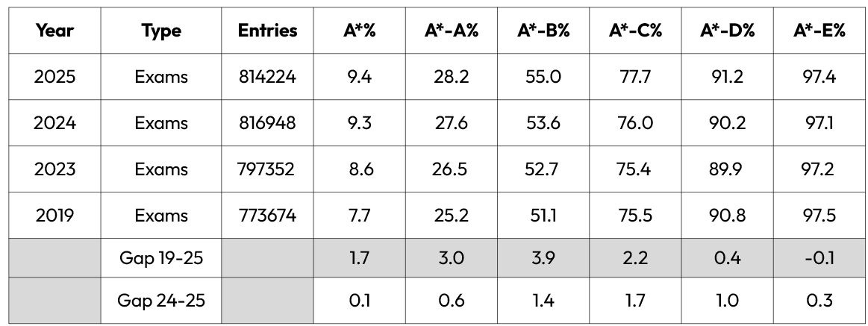Click the Gap 19-25 value 3.9
Image resolution: width=868 pixels, height=326 pixels.
click(543, 259)
